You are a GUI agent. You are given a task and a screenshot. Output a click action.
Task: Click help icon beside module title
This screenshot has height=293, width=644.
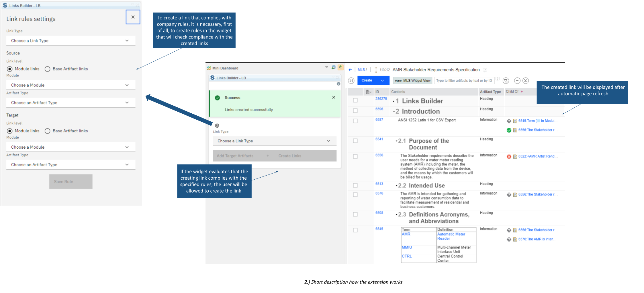point(485,70)
